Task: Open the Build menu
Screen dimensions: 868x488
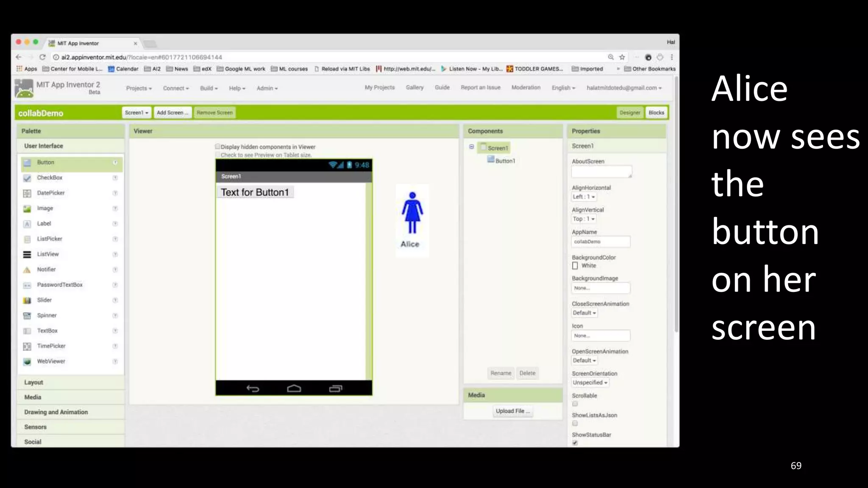Action: point(209,89)
